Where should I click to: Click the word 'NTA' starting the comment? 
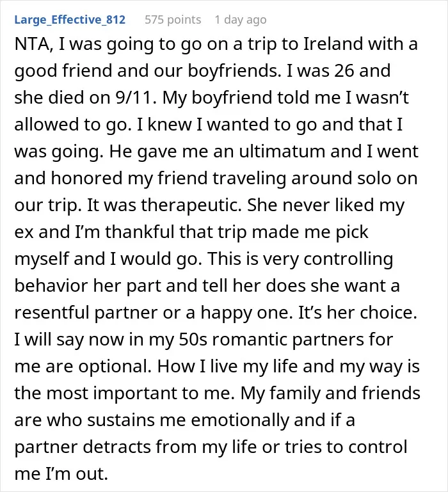[x=31, y=44]
